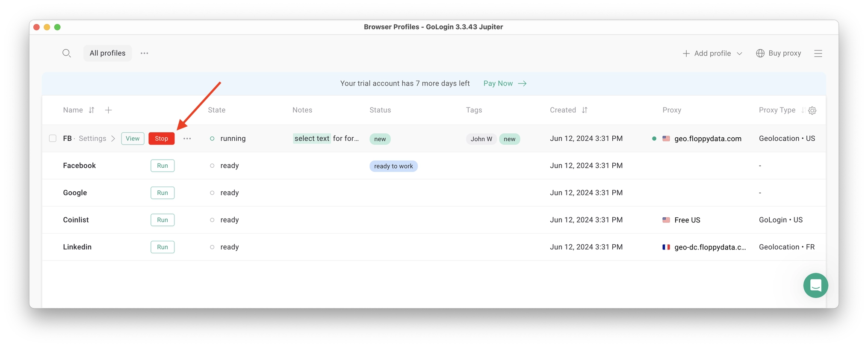Sort profiles by Name column arrows
868x347 pixels.
click(92, 110)
